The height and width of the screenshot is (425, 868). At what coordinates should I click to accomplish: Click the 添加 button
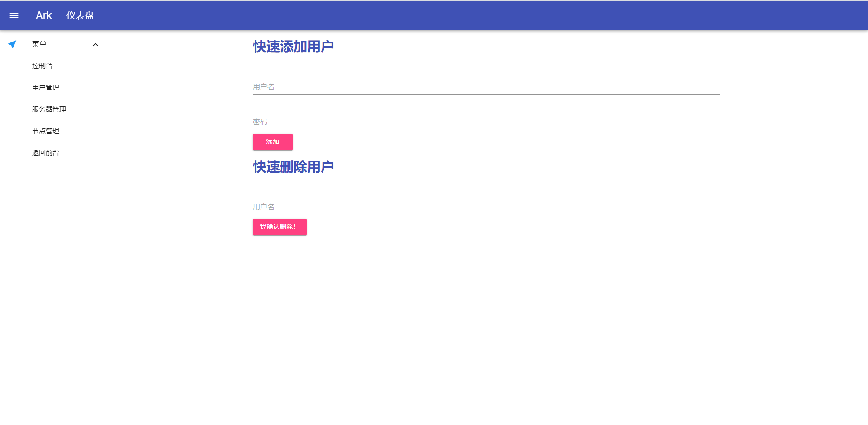(273, 142)
